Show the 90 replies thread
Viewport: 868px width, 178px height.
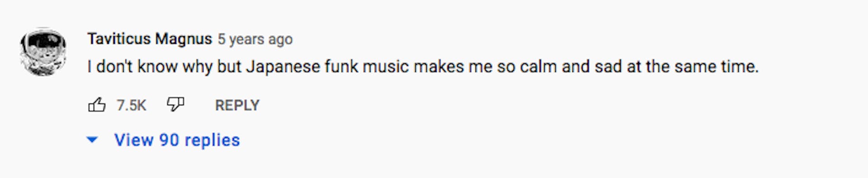point(177,140)
